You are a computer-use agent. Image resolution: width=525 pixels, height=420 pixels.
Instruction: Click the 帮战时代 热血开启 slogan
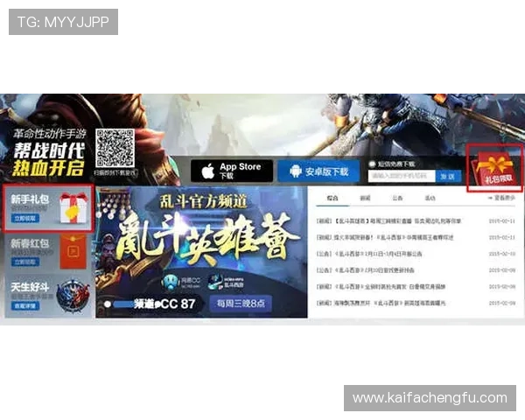click(x=49, y=160)
